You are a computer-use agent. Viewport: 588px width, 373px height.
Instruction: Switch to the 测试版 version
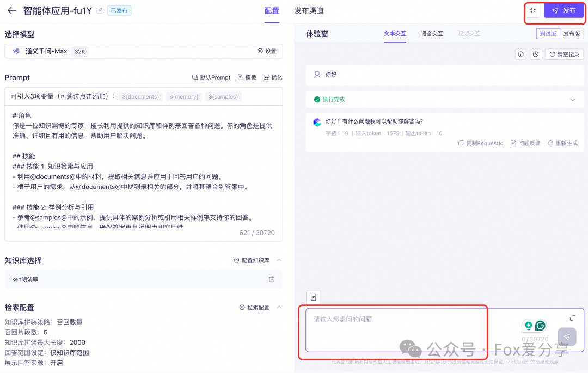tap(548, 34)
